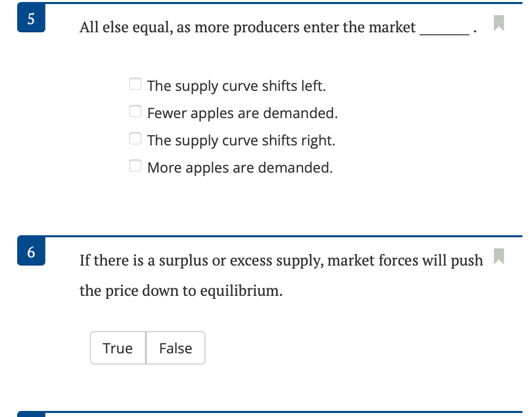
Task: Check 'The supply curve shifts left.'
Action: 135,84
